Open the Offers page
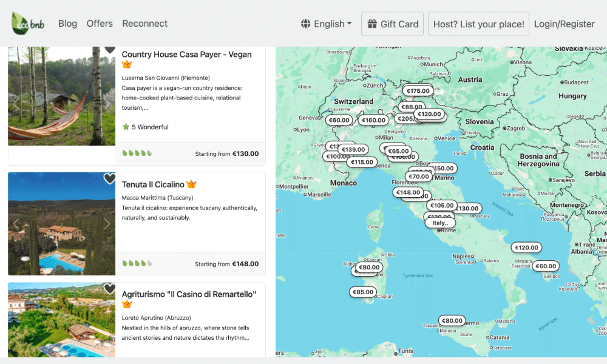 [x=100, y=24]
